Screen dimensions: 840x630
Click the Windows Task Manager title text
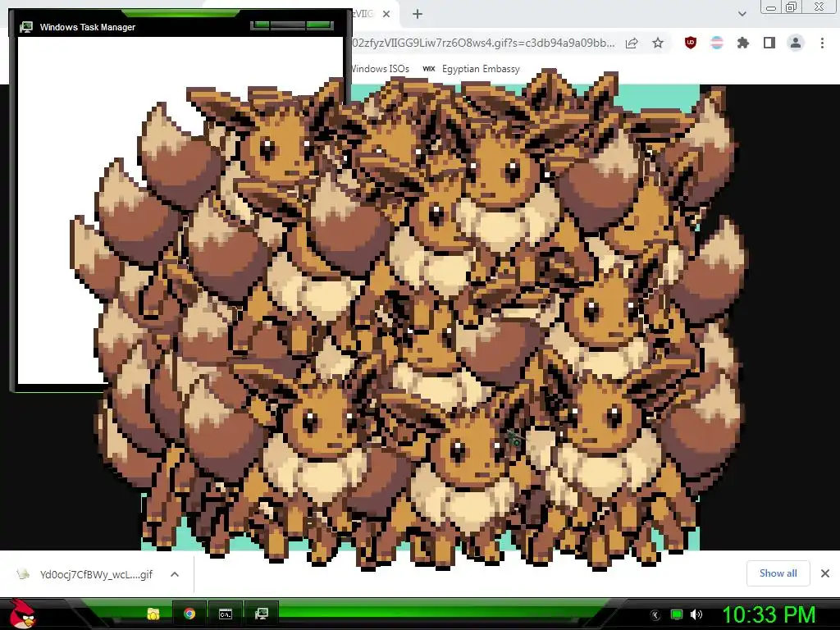coord(87,27)
